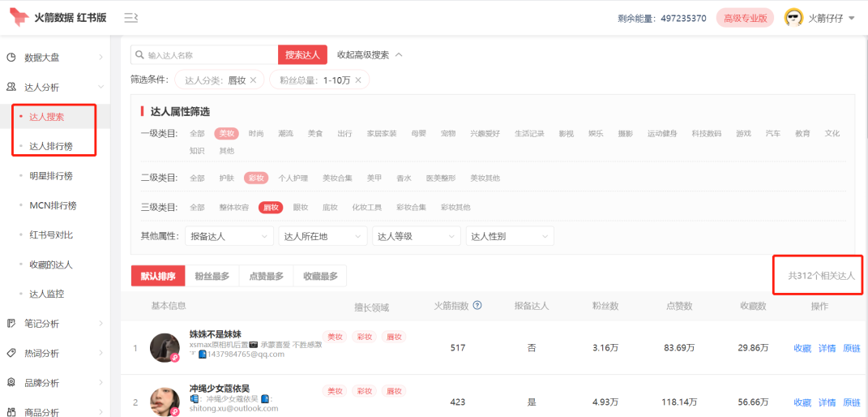Switch to 默认排序 tab
The image size is (868, 417).
158,276
